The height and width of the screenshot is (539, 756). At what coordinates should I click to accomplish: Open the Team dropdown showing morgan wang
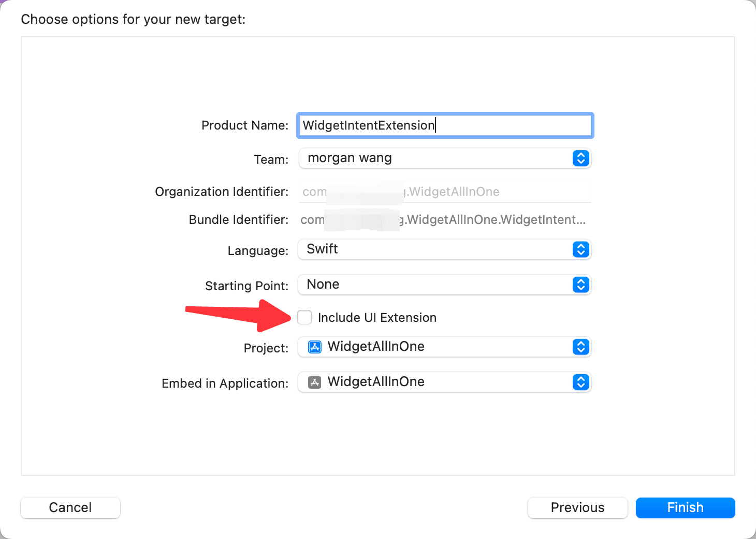click(x=445, y=158)
